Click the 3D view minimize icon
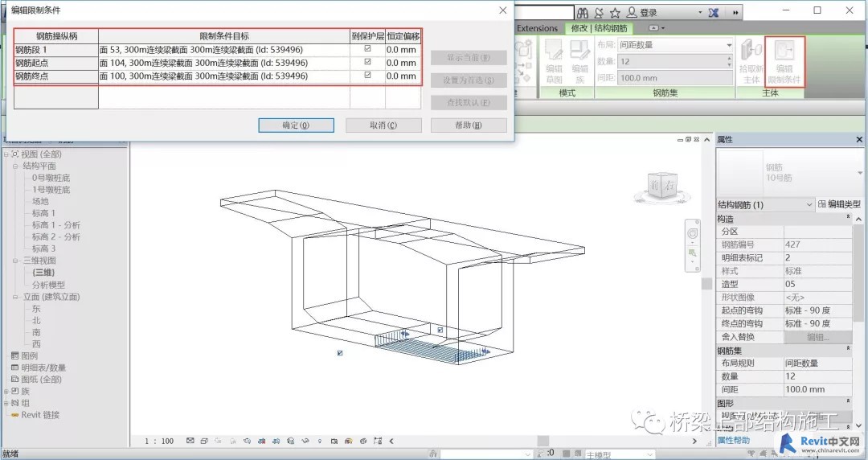The height and width of the screenshot is (460, 868). coord(681,140)
